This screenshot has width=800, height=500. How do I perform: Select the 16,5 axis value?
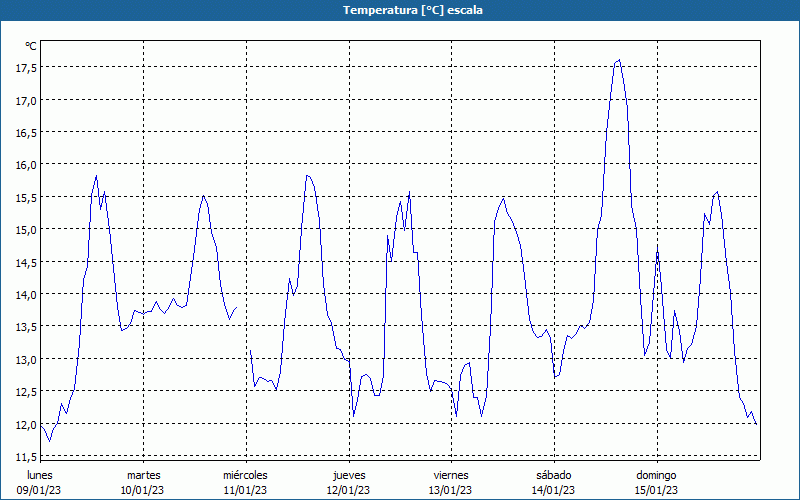tap(26, 133)
